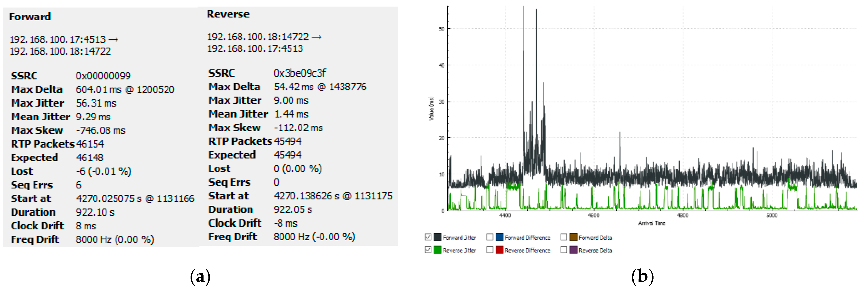Enable the Reverse Difference checkbox
Screen dimensions: 868x289
pyautogui.click(x=490, y=250)
